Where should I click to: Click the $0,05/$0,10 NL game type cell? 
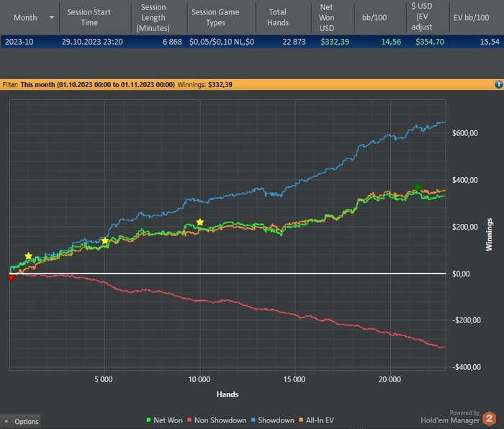[222, 42]
